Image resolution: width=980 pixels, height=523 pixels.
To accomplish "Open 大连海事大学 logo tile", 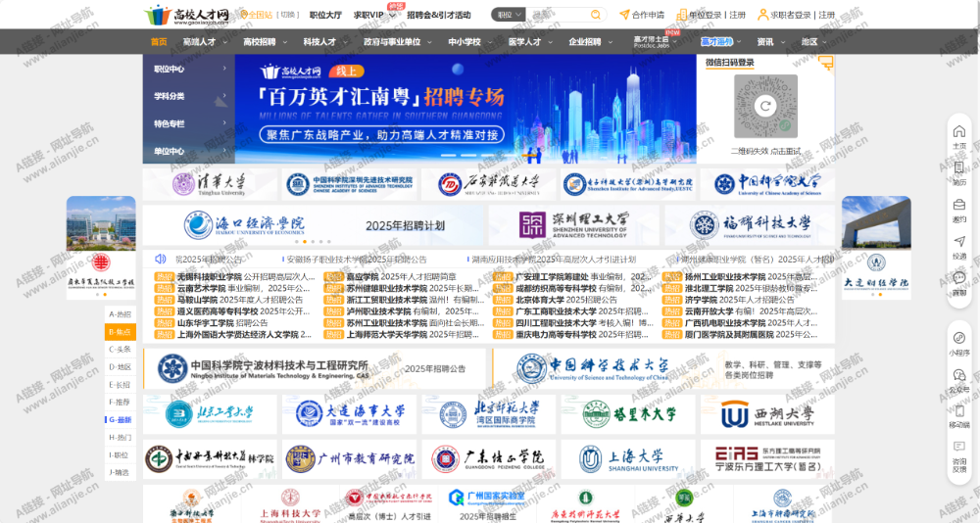I will point(349,413).
